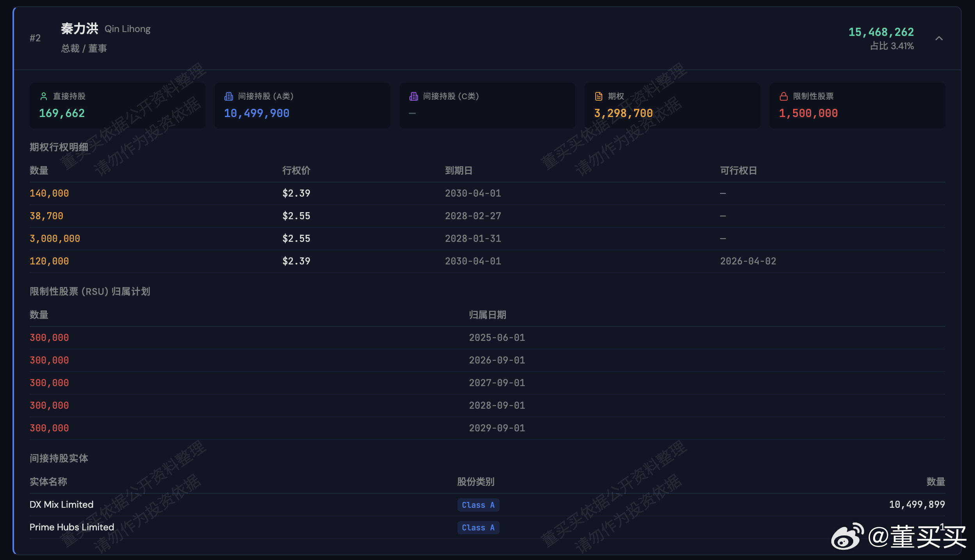The width and height of the screenshot is (975, 560).
Task: Click the 归属日期 column header
Action: coord(487,315)
